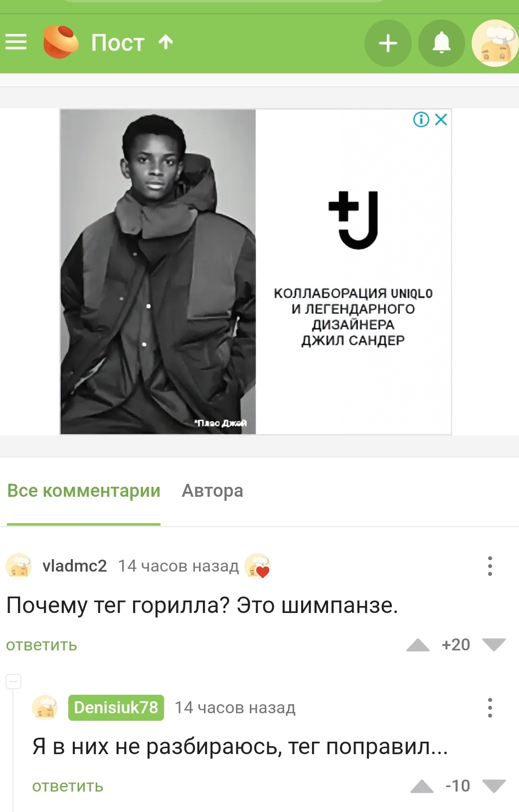Screen dimensions: 519x812
Task: Reply to vladmc2's comment via ответить
Action: tap(41, 645)
